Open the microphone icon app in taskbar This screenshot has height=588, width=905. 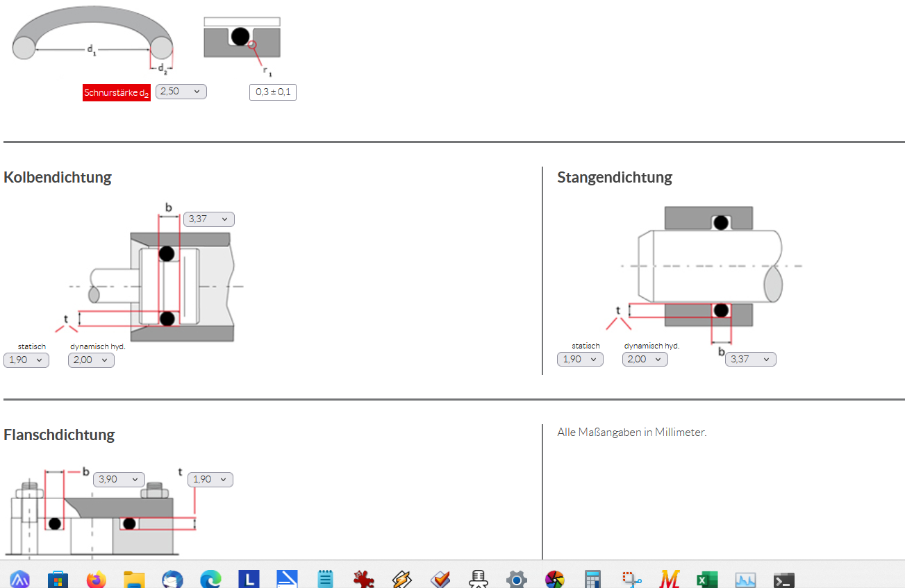(478, 580)
